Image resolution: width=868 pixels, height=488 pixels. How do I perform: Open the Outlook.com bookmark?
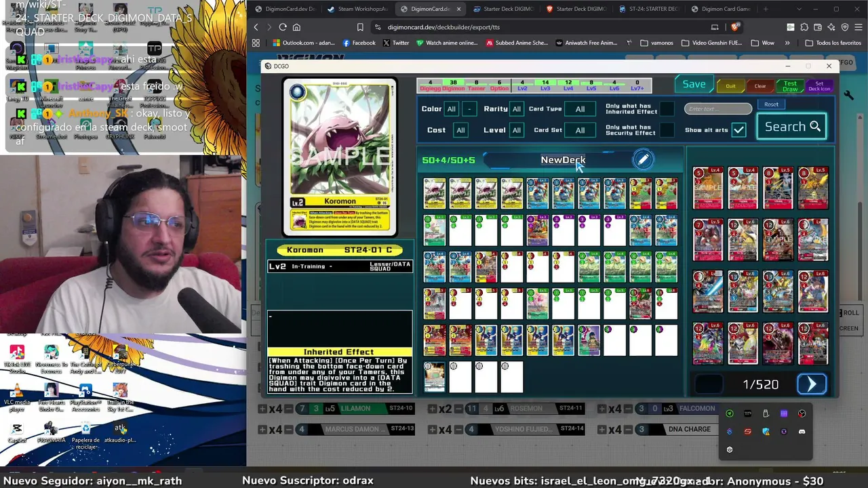[x=304, y=43]
